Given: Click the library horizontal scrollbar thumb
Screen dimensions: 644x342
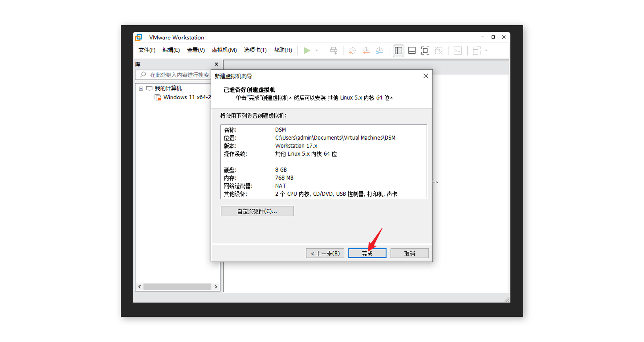Looking at the screenshot, I should 177,287.
